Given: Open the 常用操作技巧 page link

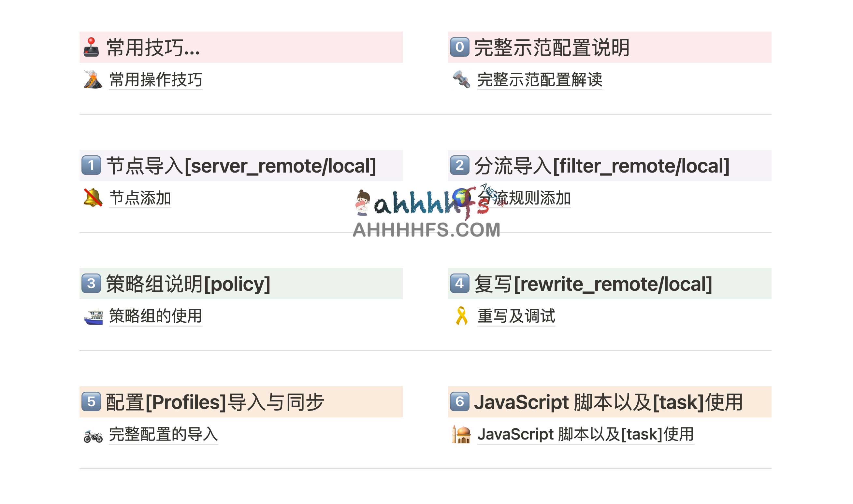Looking at the screenshot, I should click(x=156, y=80).
